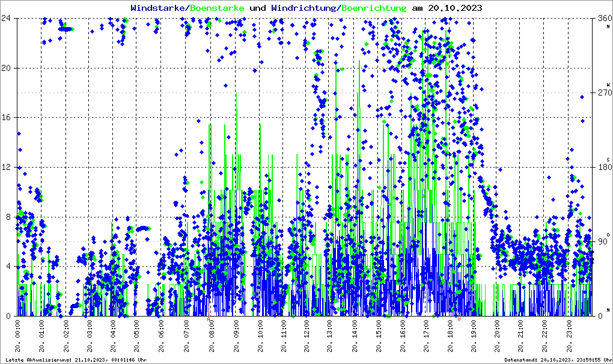Click the word Windstarke in the chart title
The height and width of the screenshot is (364, 613).
158,8
